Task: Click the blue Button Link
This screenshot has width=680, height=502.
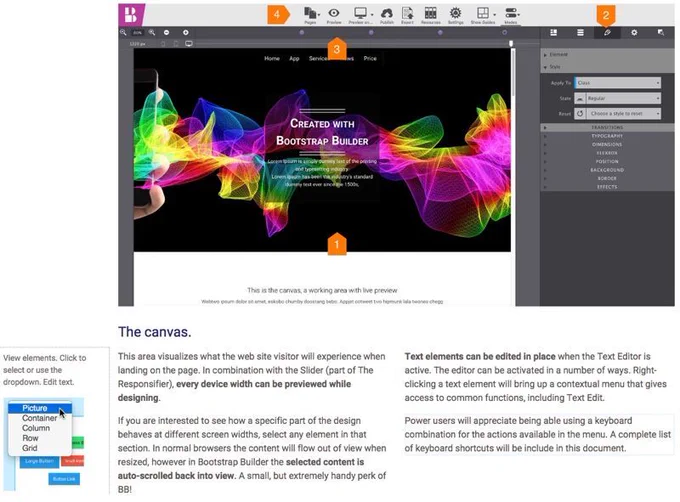Action: 64,479
